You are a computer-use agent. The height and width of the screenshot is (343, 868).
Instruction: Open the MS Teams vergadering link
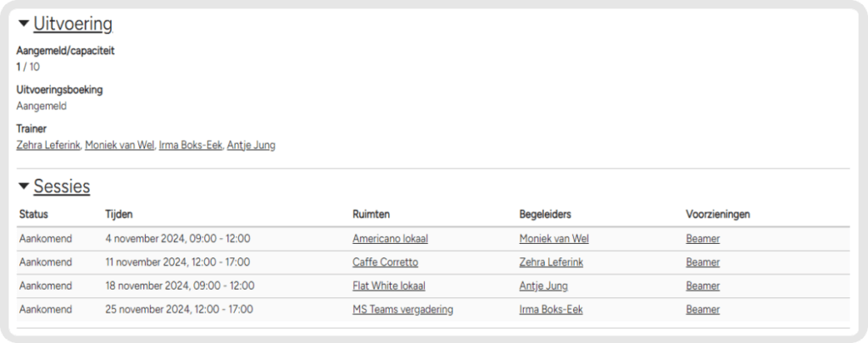(403, 310)
